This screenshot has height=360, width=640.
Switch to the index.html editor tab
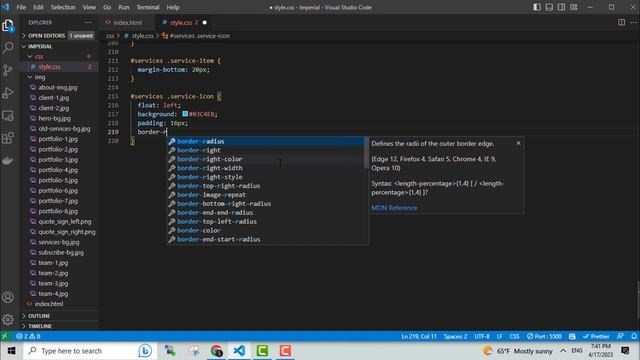pos(127,22)
